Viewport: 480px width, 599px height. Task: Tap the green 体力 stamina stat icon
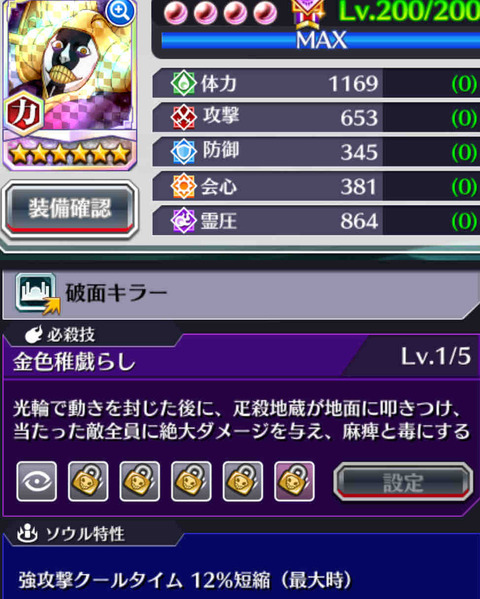point(183,83)
